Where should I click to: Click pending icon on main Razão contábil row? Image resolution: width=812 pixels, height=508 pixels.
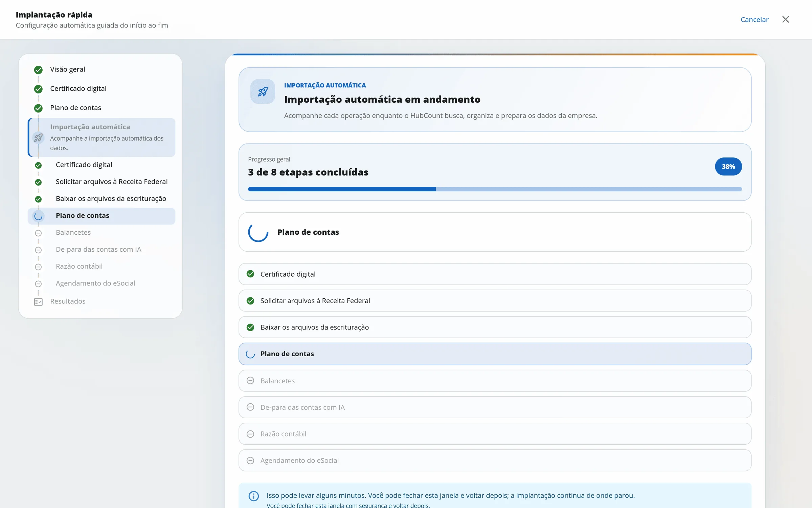tap(250, 434)
